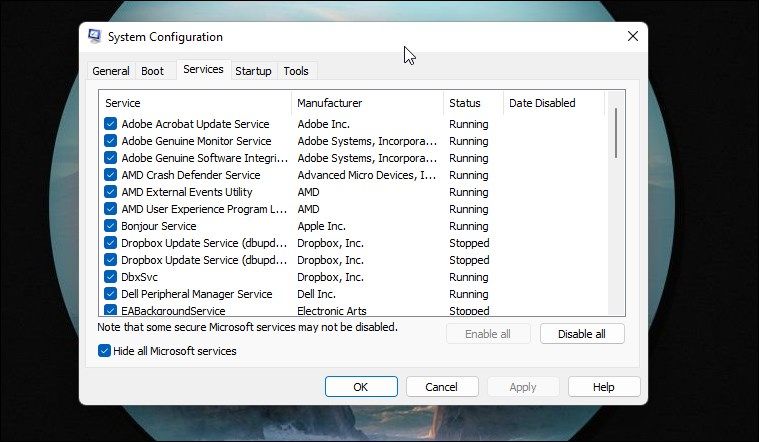759x442 pixels.
Task: Click the OK button
Action: point(361,387)
